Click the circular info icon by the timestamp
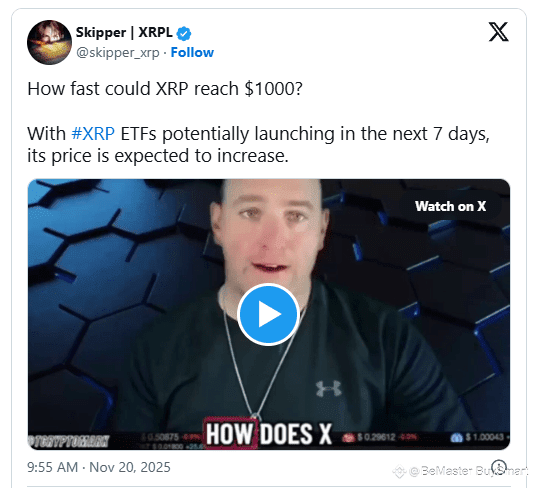 tap(499, 467)
